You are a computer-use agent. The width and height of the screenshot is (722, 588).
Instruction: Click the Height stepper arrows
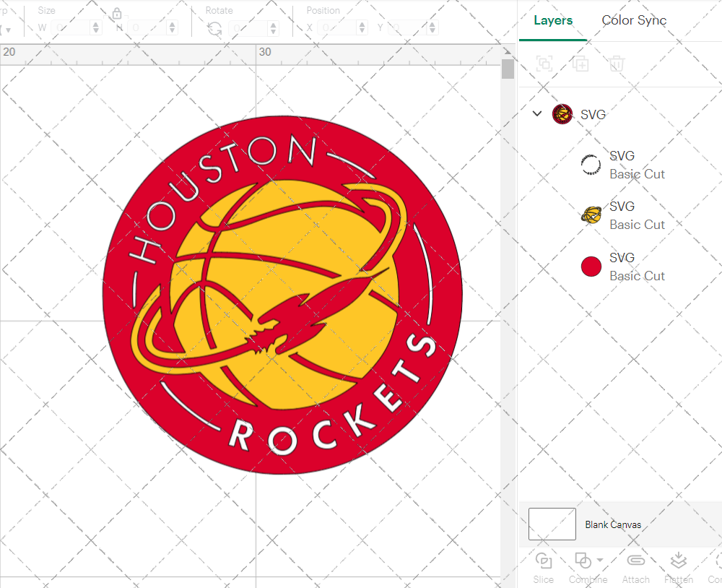click(x=173, y=27)
